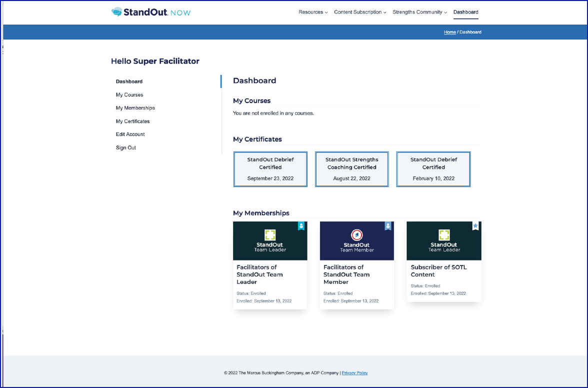
Task: Expand the Strengths Community dropdown
Action: pos(417,12)
